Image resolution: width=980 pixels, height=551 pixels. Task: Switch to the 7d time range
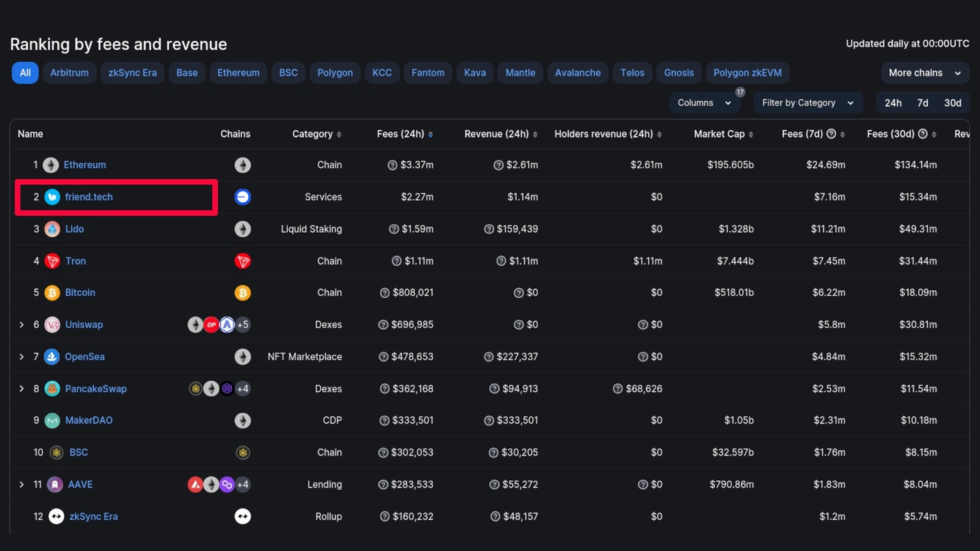click(x=923, y=103)
